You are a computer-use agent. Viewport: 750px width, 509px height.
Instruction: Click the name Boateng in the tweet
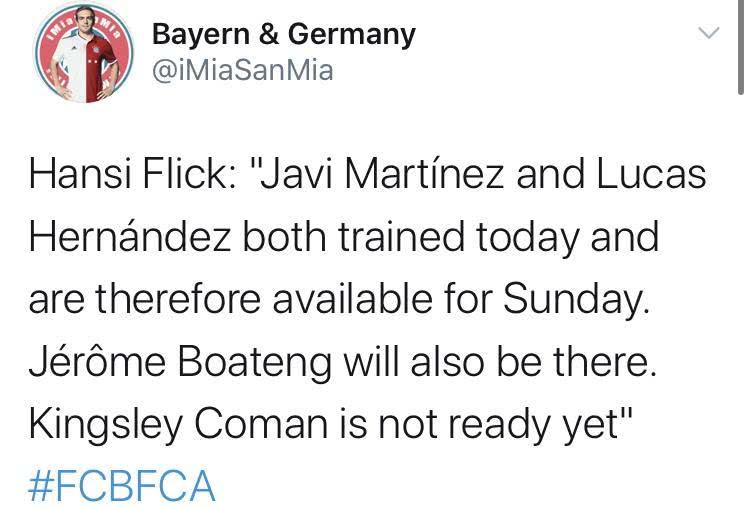coord(254,362)
